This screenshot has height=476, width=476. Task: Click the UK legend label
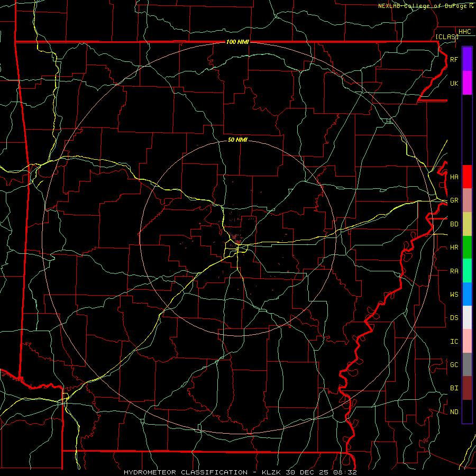pos(454,83)
